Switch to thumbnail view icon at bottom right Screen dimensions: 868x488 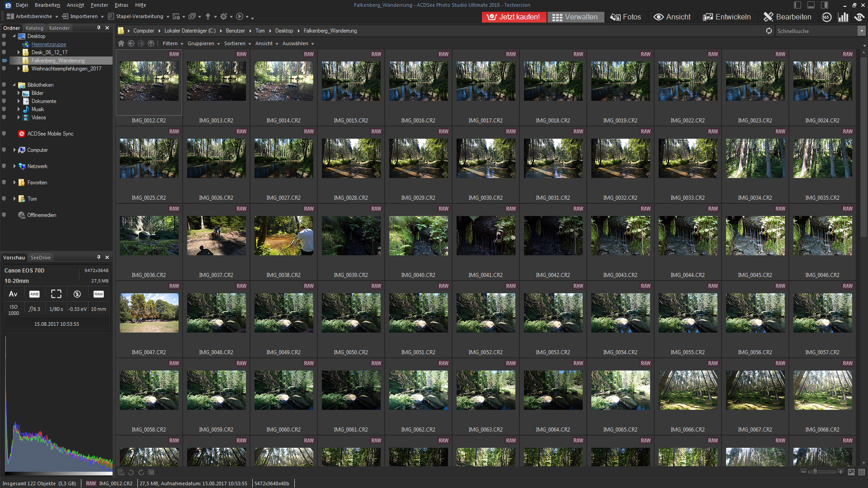click(x=851, y=472)
